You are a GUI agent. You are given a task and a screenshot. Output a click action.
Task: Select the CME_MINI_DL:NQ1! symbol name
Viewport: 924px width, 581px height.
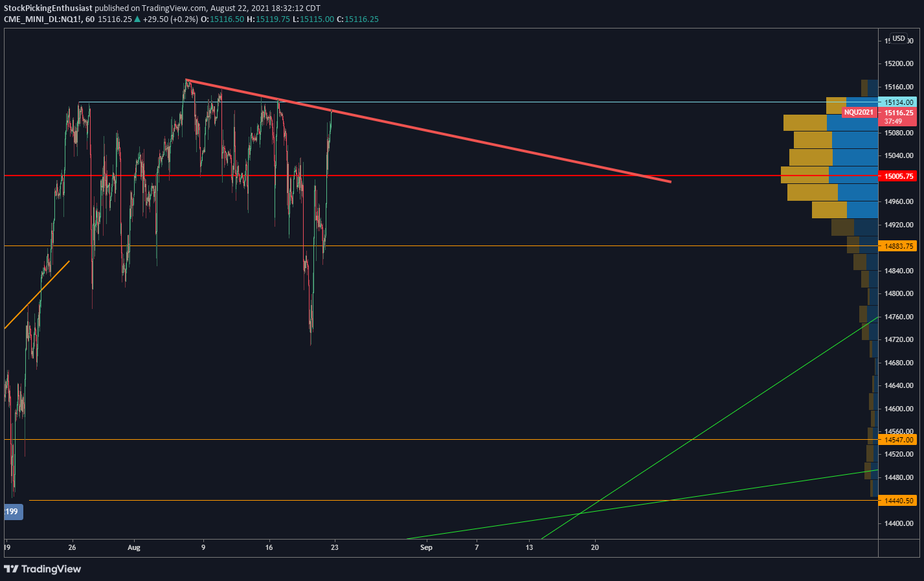click(x=42, y=19)
